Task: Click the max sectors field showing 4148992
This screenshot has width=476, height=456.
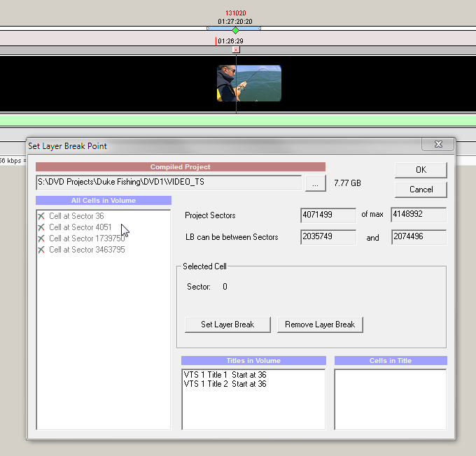Action: click(x=419, y=215)
